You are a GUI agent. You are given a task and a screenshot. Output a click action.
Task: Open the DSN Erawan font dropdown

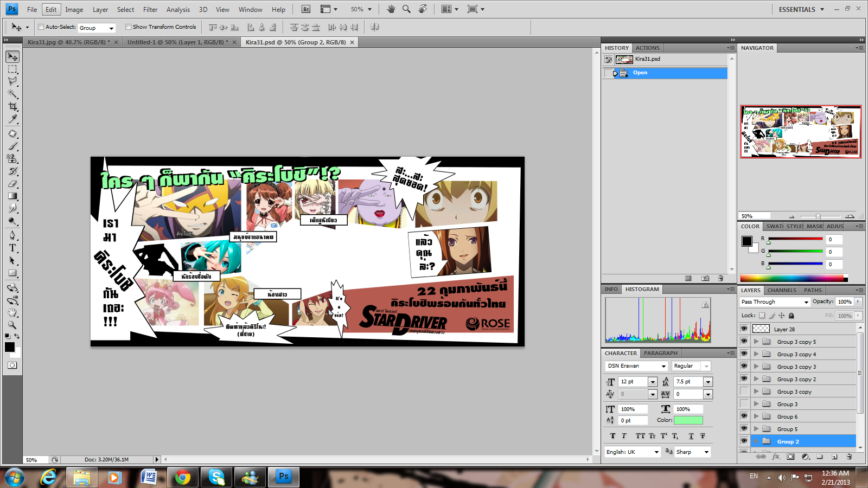point(663,367)
